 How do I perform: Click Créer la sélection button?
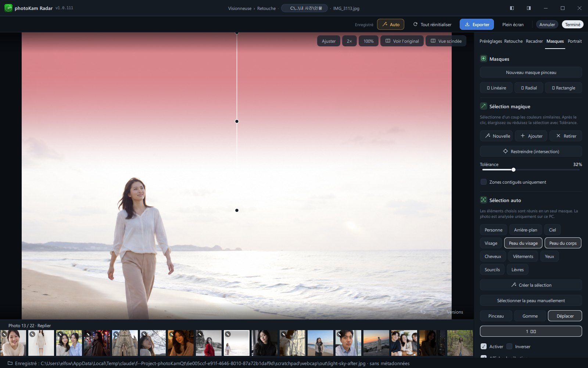point(531,285)
